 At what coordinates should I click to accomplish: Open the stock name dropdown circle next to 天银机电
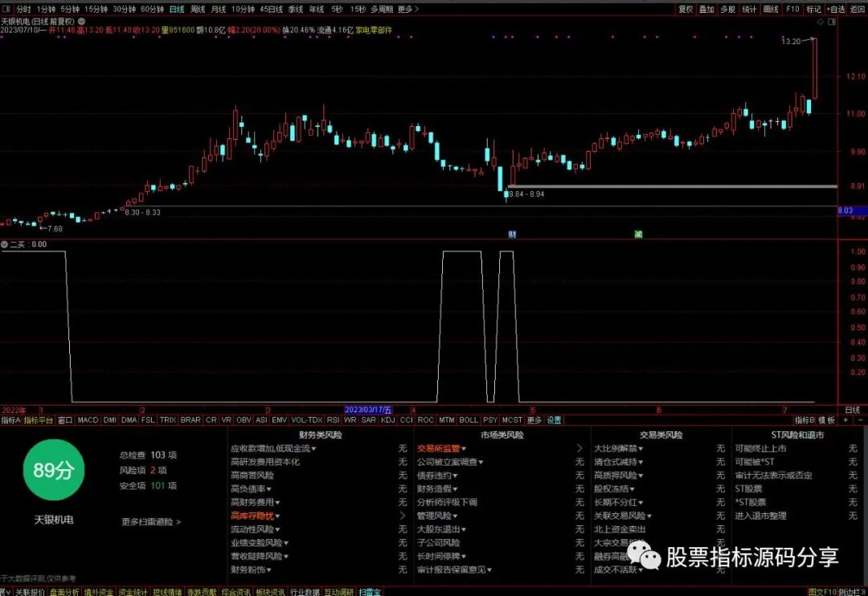tap(81, 22)
